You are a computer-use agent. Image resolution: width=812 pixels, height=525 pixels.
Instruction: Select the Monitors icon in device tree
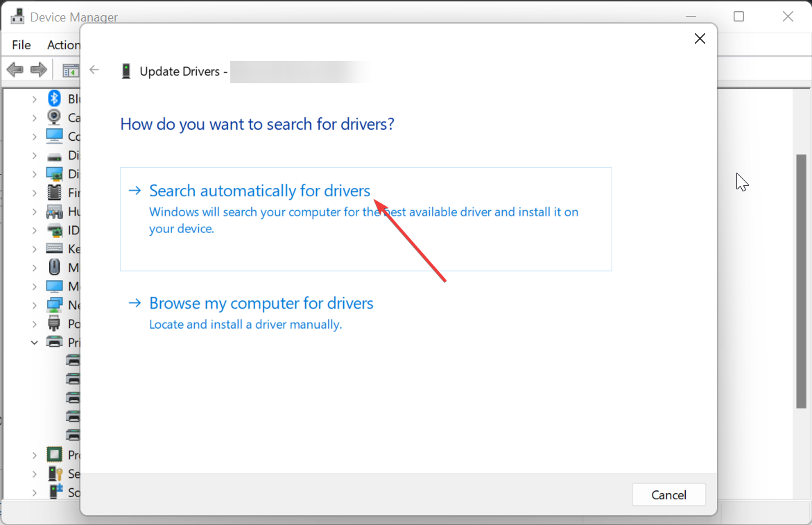(x=54, y=286)
